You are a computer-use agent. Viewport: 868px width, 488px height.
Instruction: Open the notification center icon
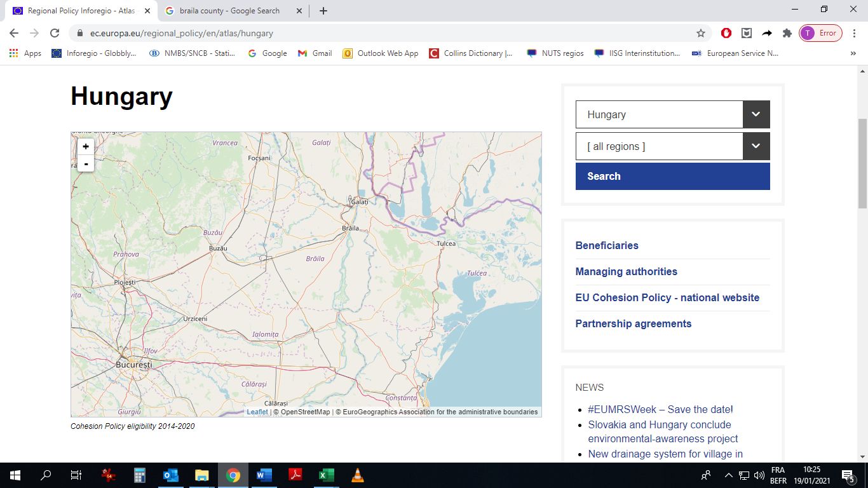848,475
